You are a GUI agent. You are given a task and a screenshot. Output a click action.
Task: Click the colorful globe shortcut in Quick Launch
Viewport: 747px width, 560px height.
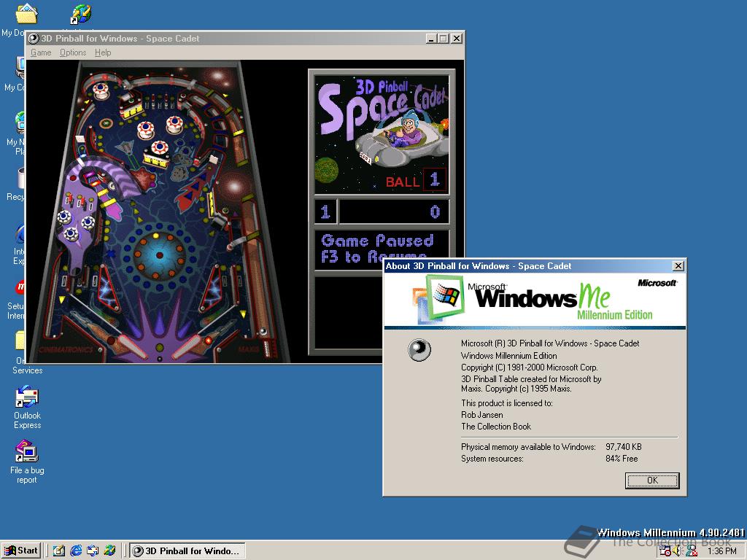coord(109,551)
